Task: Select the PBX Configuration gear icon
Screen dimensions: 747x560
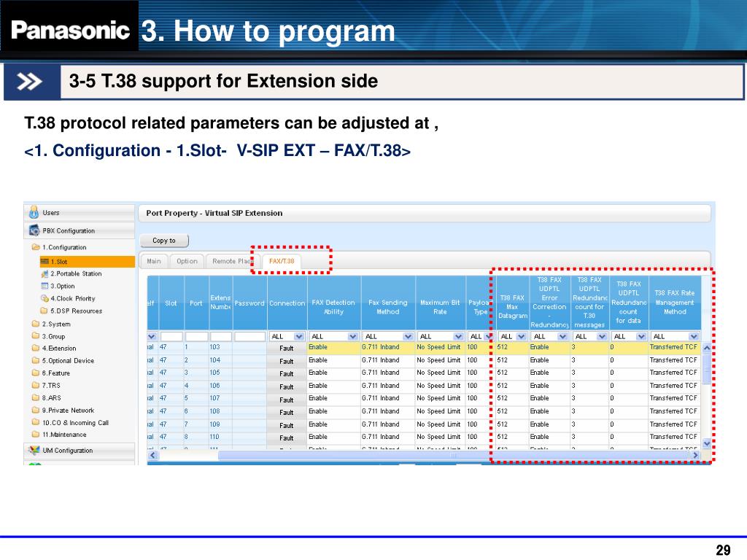Action: click(x=34, y=230)
